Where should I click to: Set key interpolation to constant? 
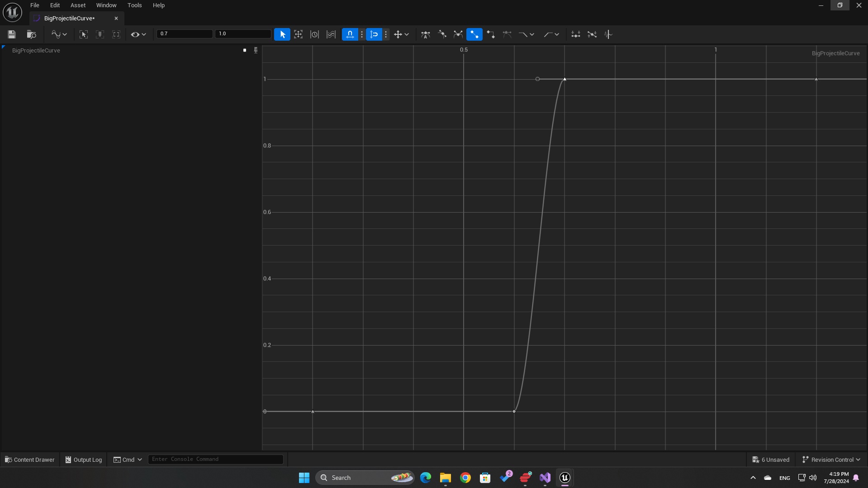(491, 34)
